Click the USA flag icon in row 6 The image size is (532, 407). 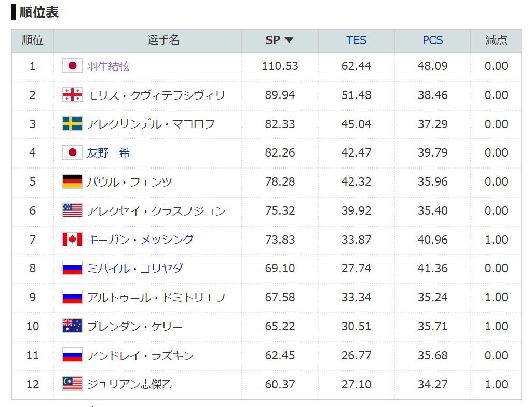pyautogui.click(x=72, y=210)
